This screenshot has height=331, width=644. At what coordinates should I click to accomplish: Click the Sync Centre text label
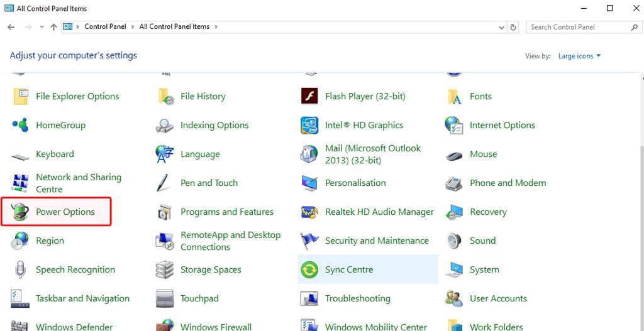coord(349,270)
